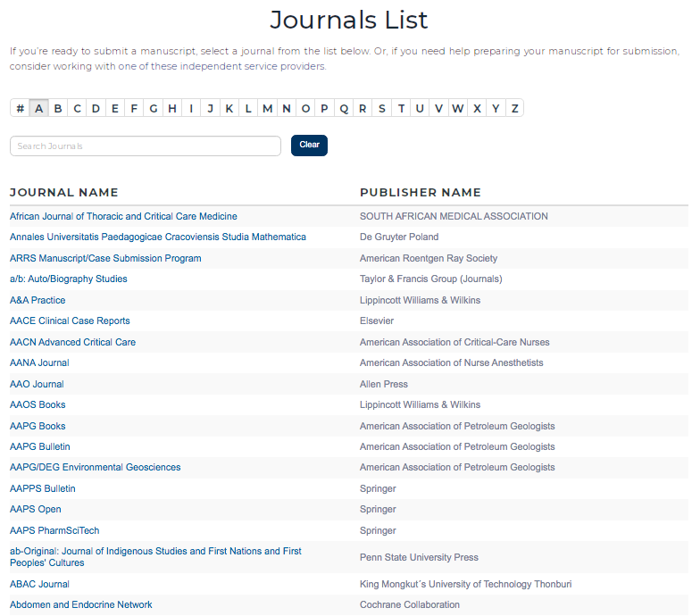Open the AAPS PharmSciTech link

coord(54,530)
